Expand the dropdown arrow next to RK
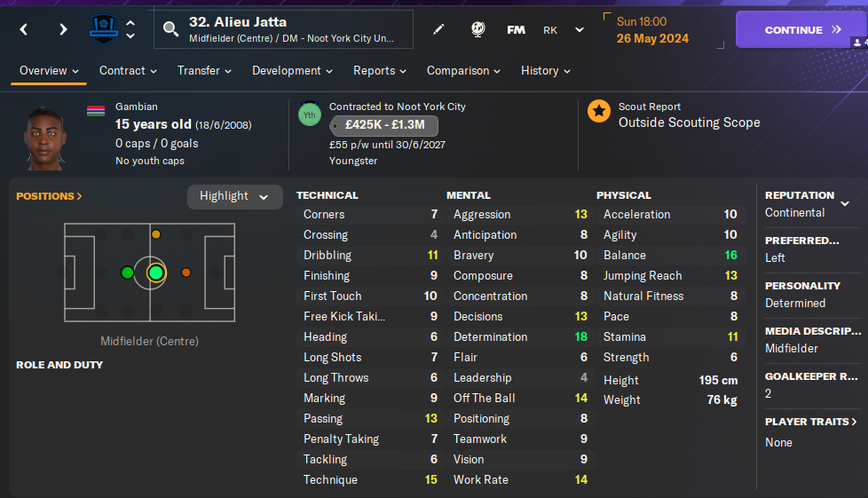Viewport: 868px width, 498px height. tap(580, 29)
